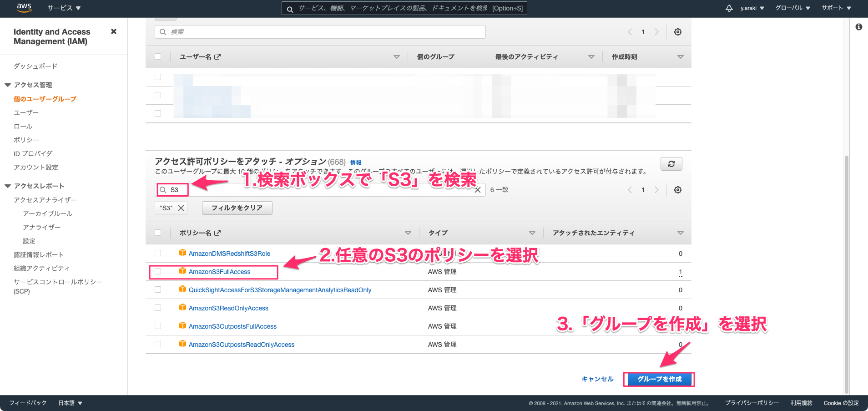Click the グループを作成 button

tap(659, 379)
